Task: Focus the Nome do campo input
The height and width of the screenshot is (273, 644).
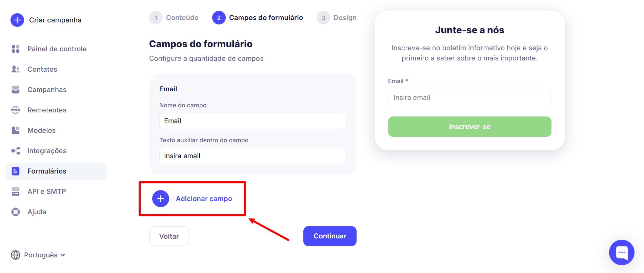Action: point(253,121)
